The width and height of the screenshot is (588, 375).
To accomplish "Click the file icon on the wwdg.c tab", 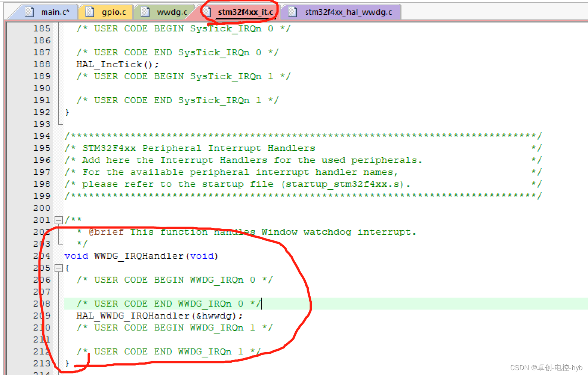I will 145,12.
